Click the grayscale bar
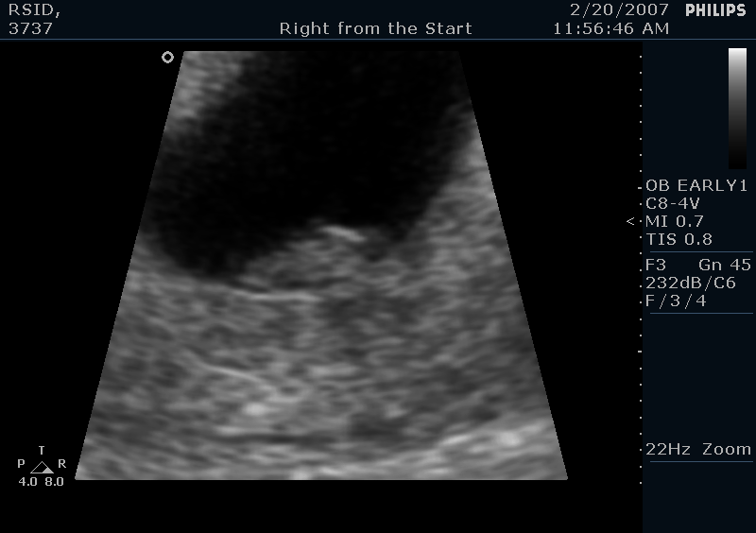 tap(737, 108)
